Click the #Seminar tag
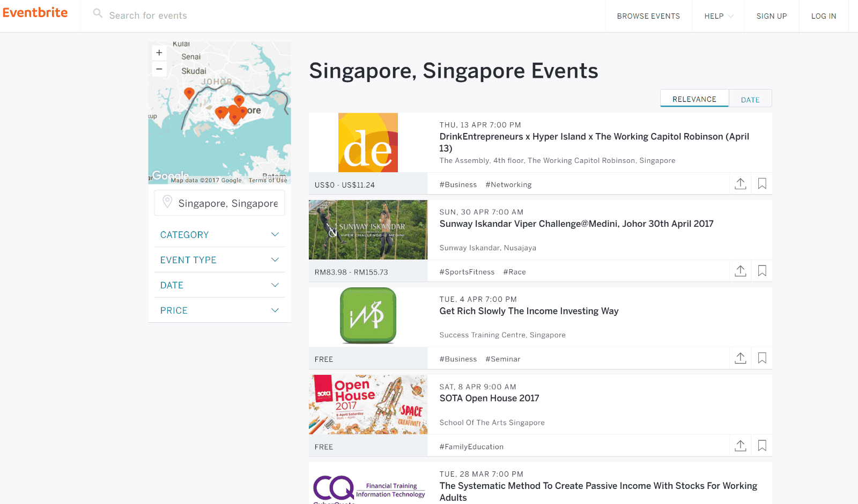Viewport: 858px width, 504px height. point(503,359)
